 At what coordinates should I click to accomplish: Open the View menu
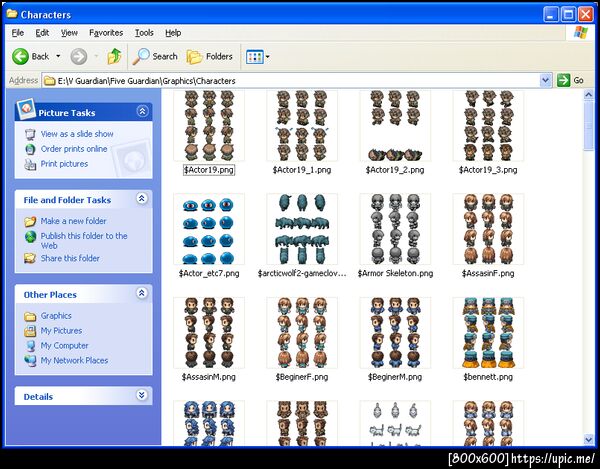[69, 33]
